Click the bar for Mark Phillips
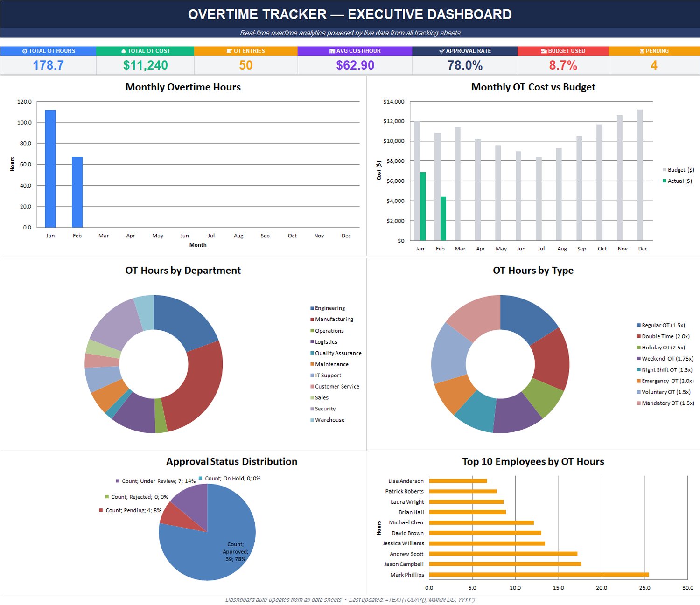This screenshot has height=605, width=700. click(539, 575)
